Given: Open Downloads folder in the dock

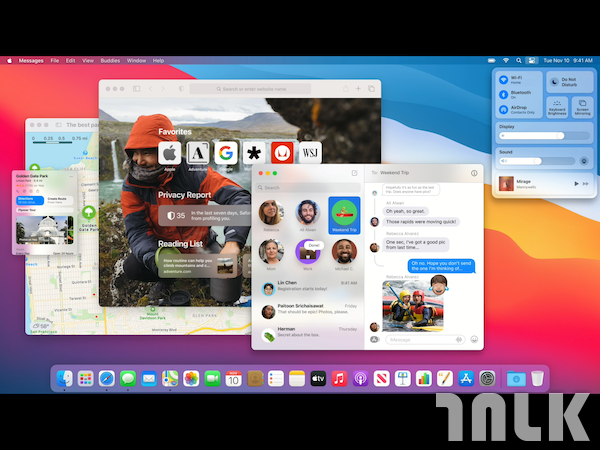Looking at the screenshot, I should tap(516, 378).
